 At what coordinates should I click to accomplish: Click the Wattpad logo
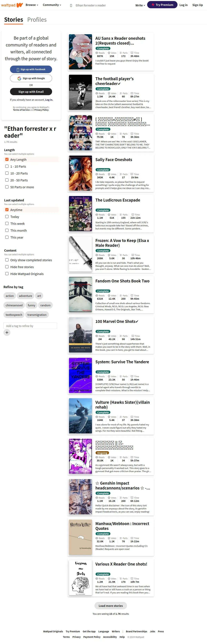[12, 5]
